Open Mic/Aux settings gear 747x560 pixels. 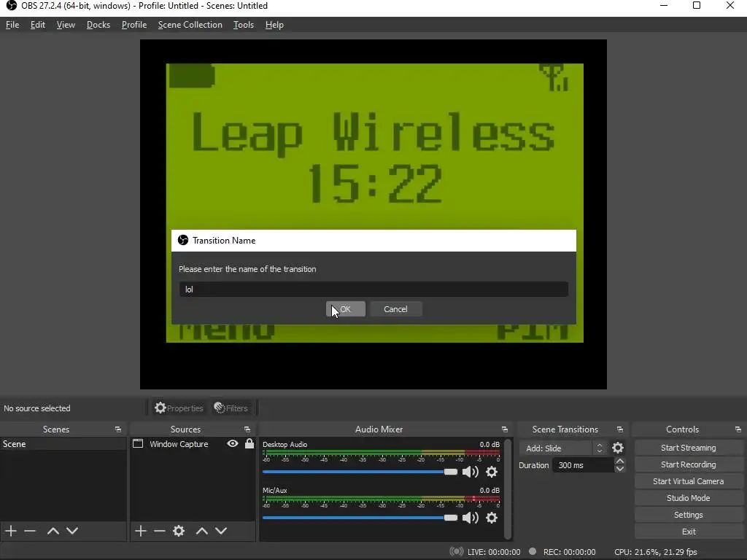point(492,518)
